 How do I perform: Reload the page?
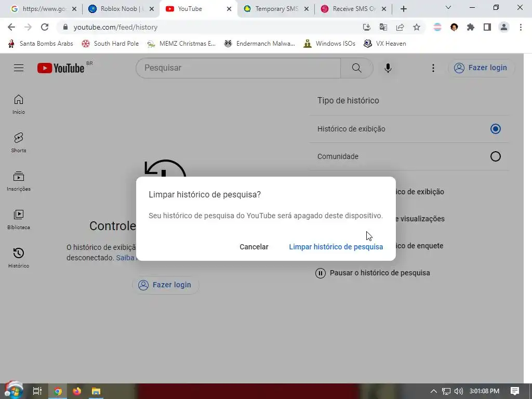(45, 27)
